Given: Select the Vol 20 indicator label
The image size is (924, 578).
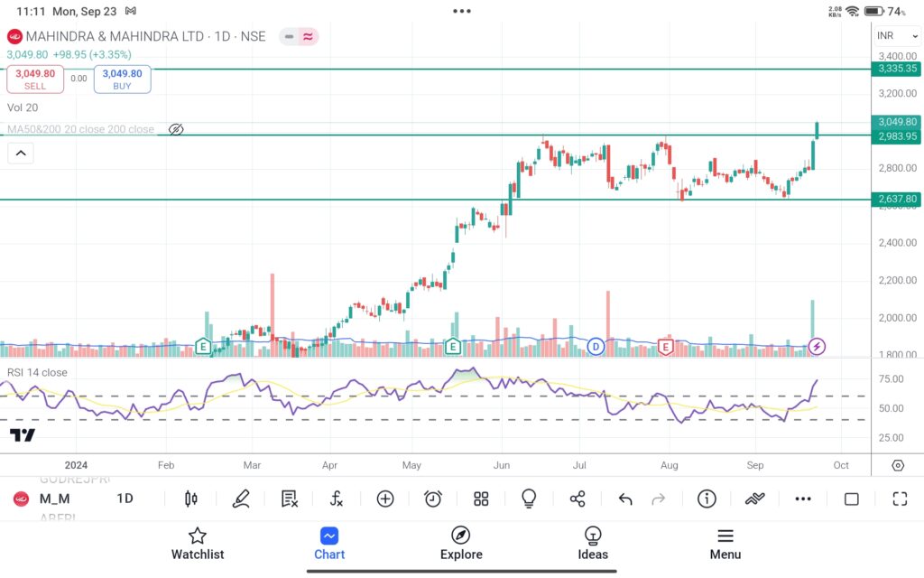Looking at the screenshot, I should (x=23, y=108).
